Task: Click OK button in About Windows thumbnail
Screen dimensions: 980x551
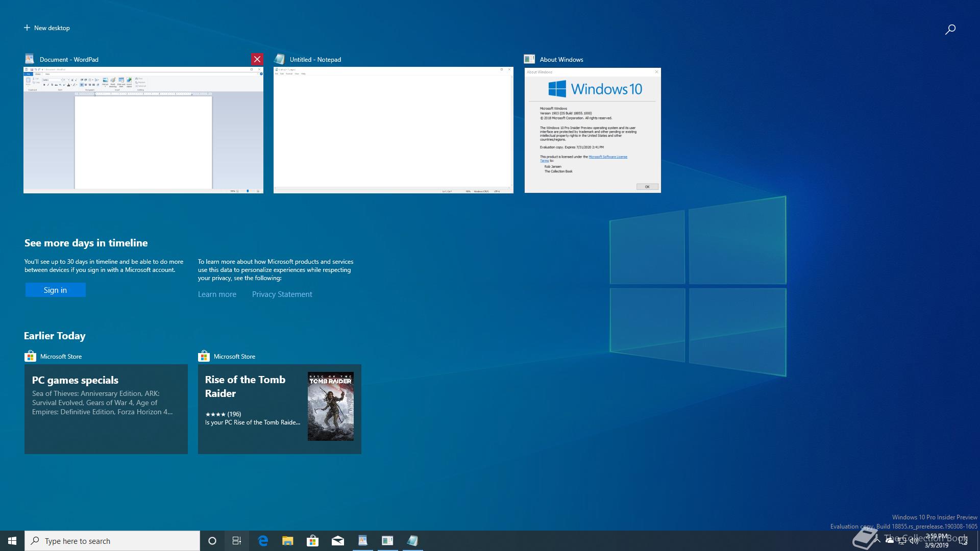Action: click(647, 187)
